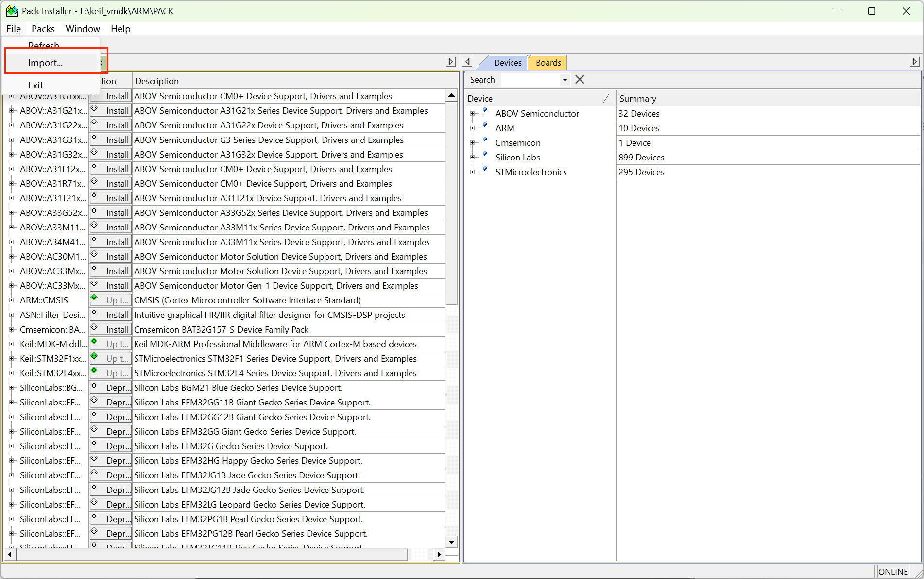Click status icon for ABOV::A34M41 row
Viewport: 924px width, 579px height.
[x=94, y=240]
